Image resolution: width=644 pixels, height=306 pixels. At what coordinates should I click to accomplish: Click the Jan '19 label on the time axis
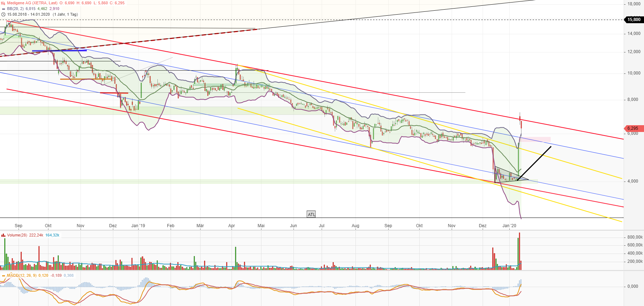138,226
